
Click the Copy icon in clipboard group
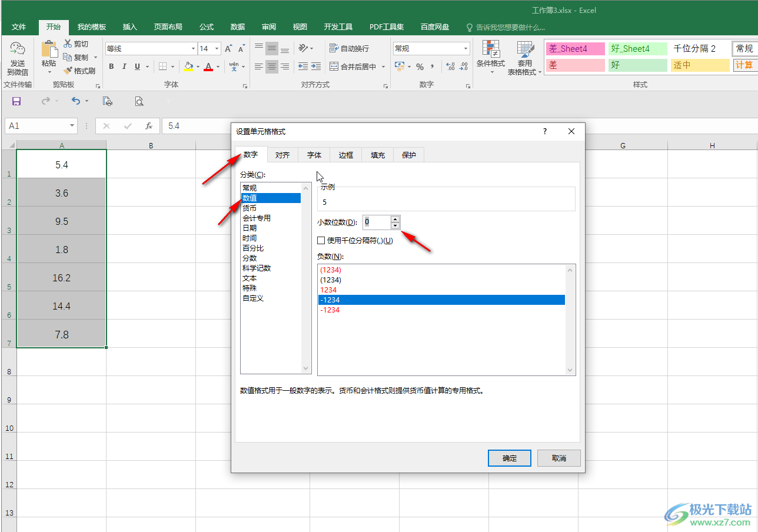(x=67, y=57)
